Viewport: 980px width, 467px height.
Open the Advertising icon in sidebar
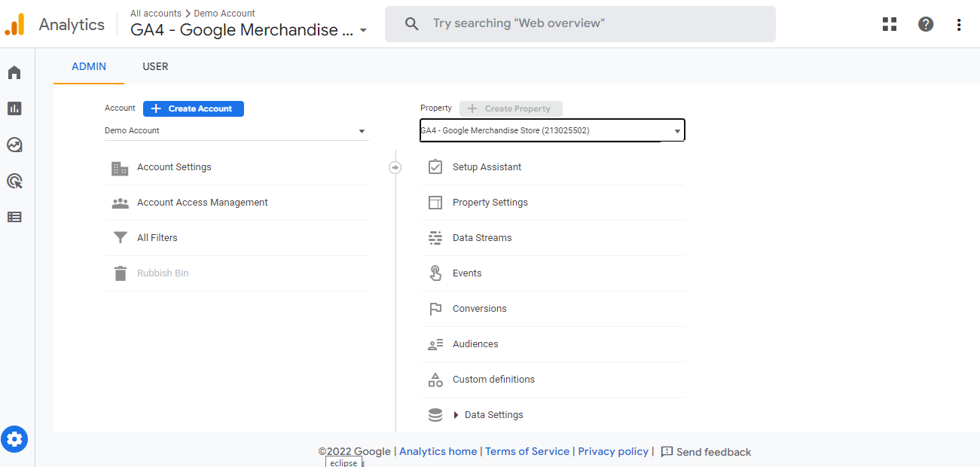point(14,181)
